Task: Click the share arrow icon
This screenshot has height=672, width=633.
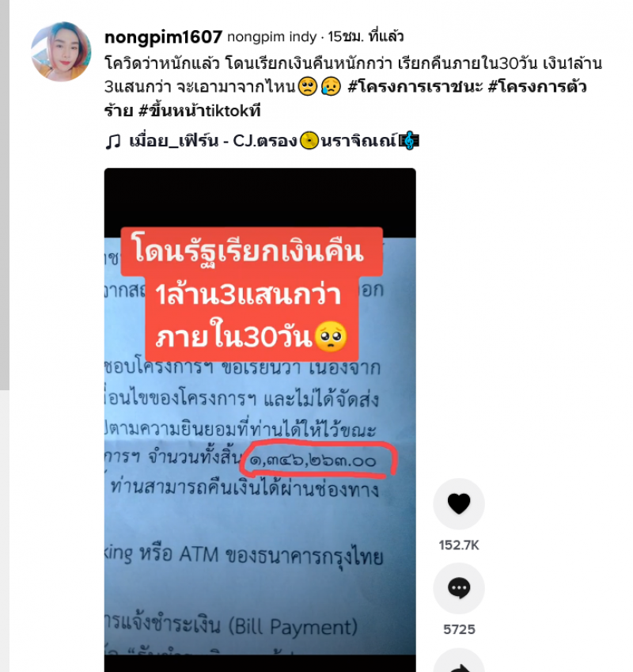Action: [459, 664]
